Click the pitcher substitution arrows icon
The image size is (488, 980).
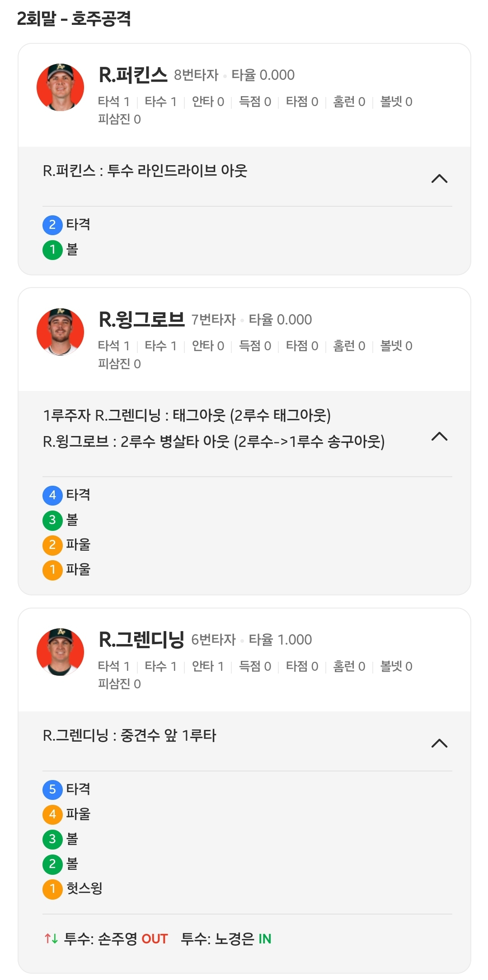(51, 939)
